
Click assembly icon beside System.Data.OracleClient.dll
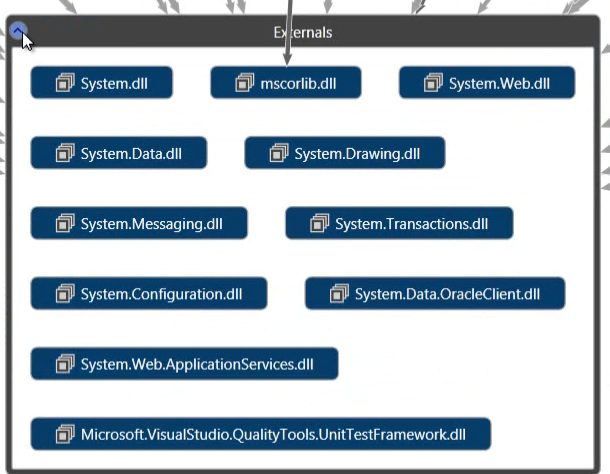(x=339, y=293)
